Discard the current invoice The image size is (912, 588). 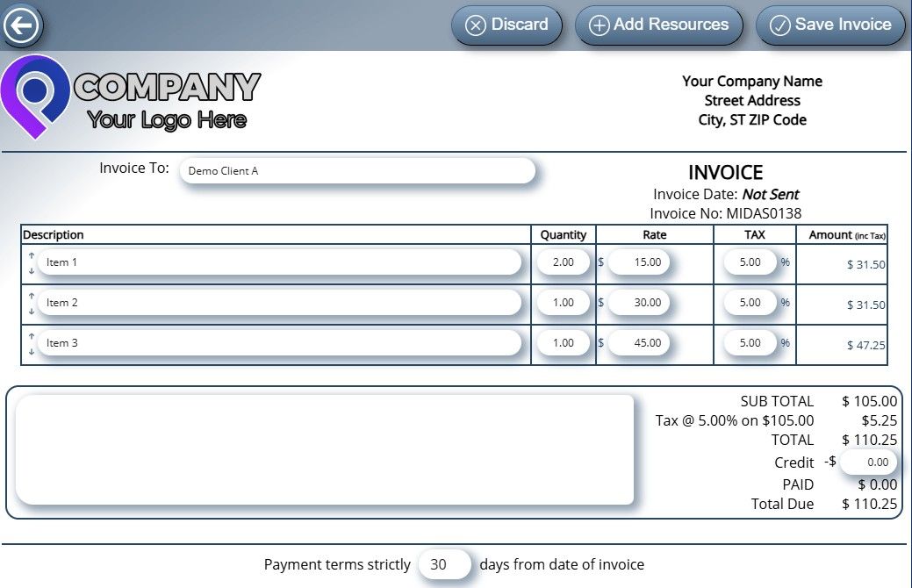pos(506,25)
